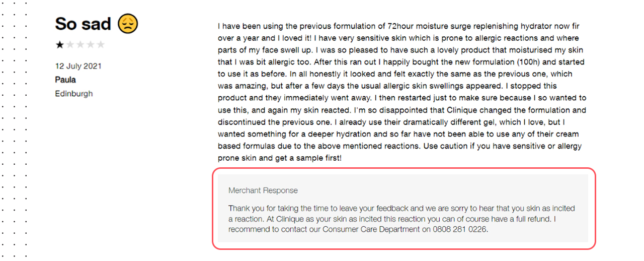Open reviewer name Paula

click(x=65, y=80)
